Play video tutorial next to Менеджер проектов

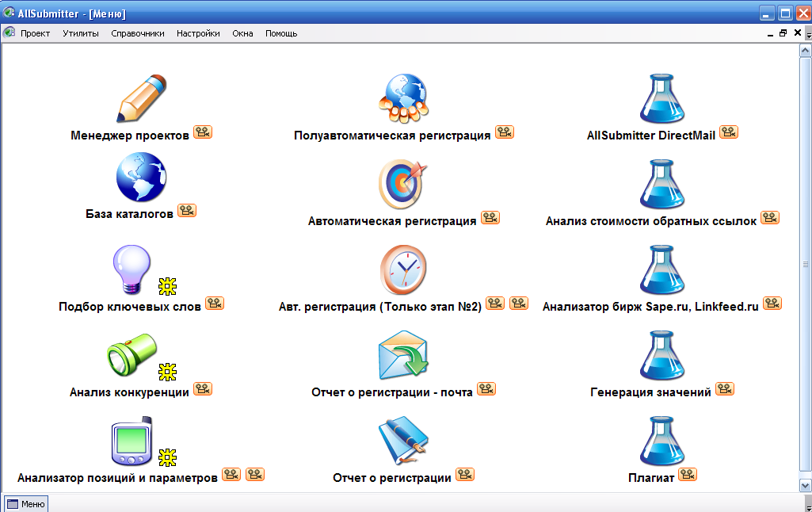[x=203, y=133]
